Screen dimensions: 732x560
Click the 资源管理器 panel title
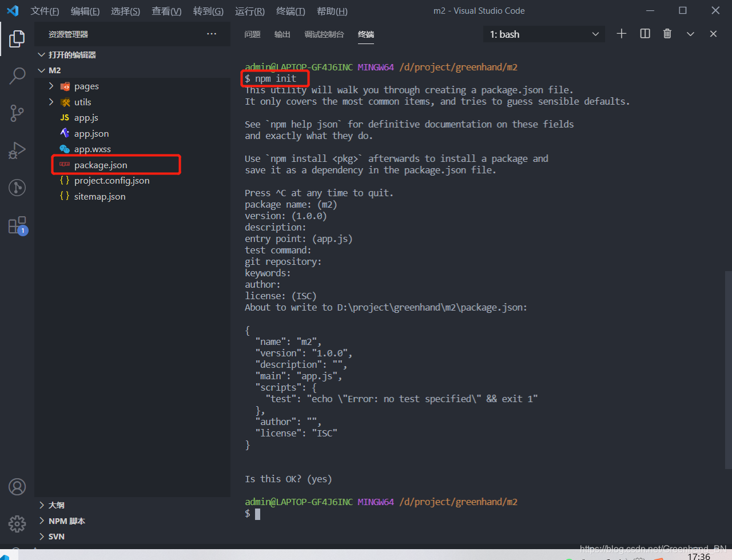68,34
